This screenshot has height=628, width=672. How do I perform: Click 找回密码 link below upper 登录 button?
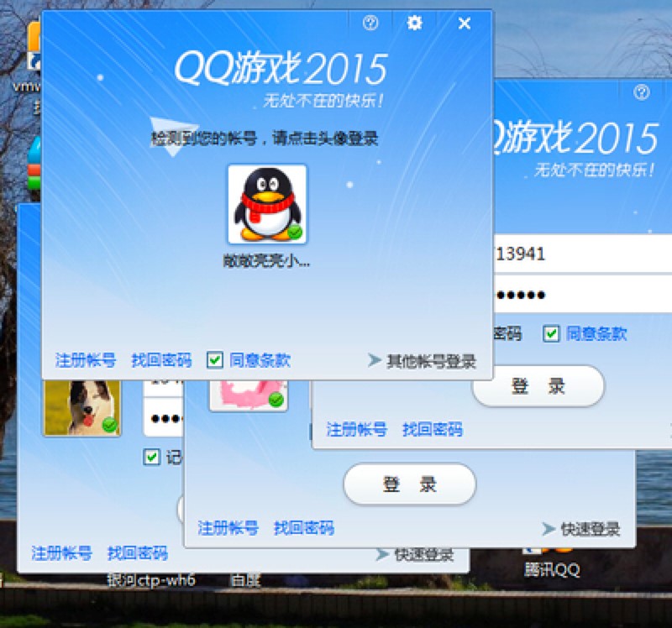click(433, 429)
